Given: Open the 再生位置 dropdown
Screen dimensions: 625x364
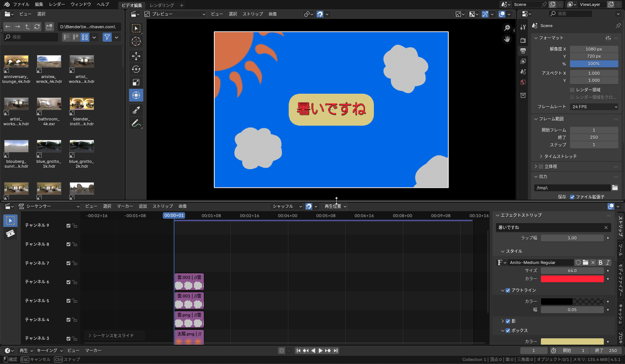Looking at the screenshot, I should 336,206.
